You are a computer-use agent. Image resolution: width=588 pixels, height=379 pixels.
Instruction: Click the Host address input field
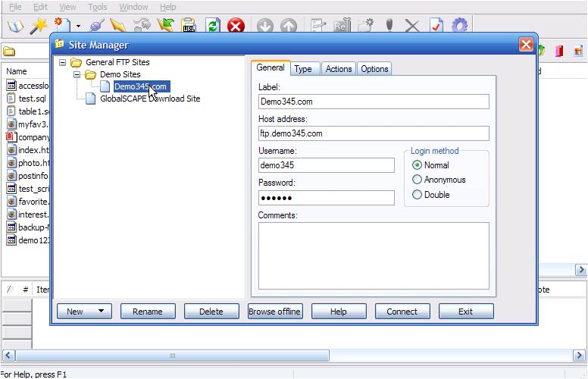click(x=374, y=133)
